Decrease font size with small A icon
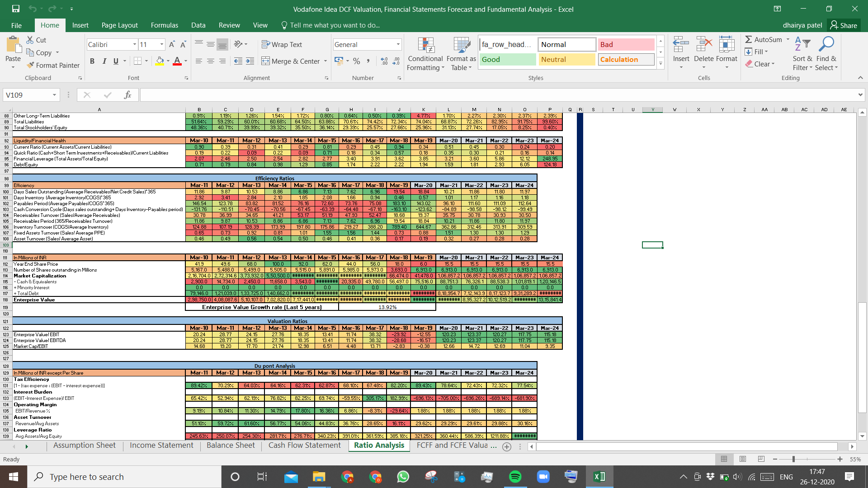This screenshot has width=868, height=488. pyautogui.click(x=183, y=44)
